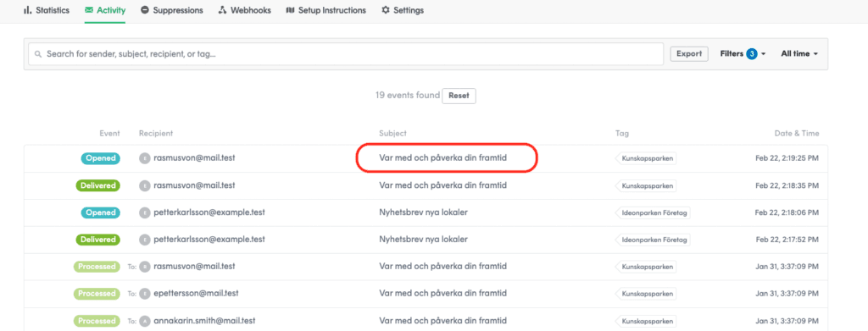This screenshot has height=331, width=868.
Task: Click the Delivered badge for rasmusvon@mail.test
Action: tap(98, 185)
